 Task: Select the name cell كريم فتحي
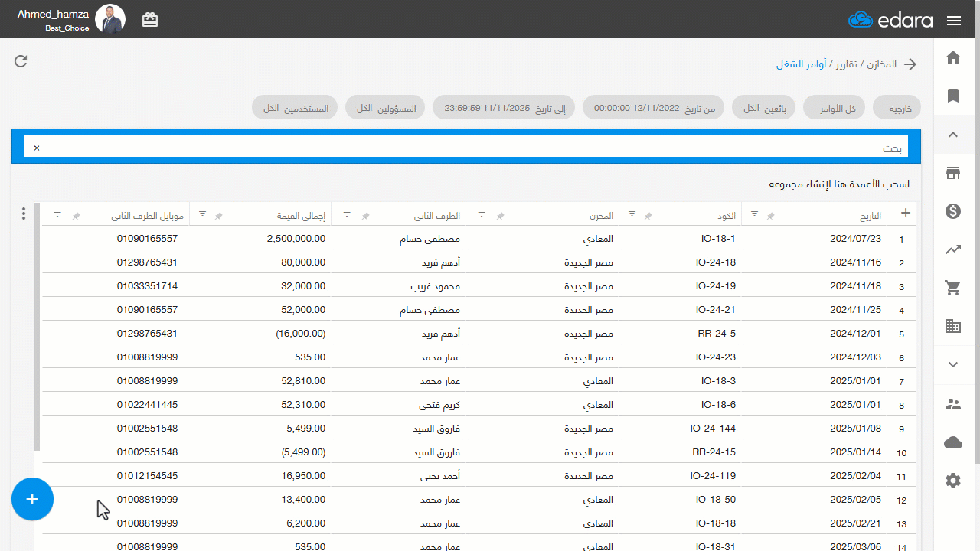[x=440, y=405]
